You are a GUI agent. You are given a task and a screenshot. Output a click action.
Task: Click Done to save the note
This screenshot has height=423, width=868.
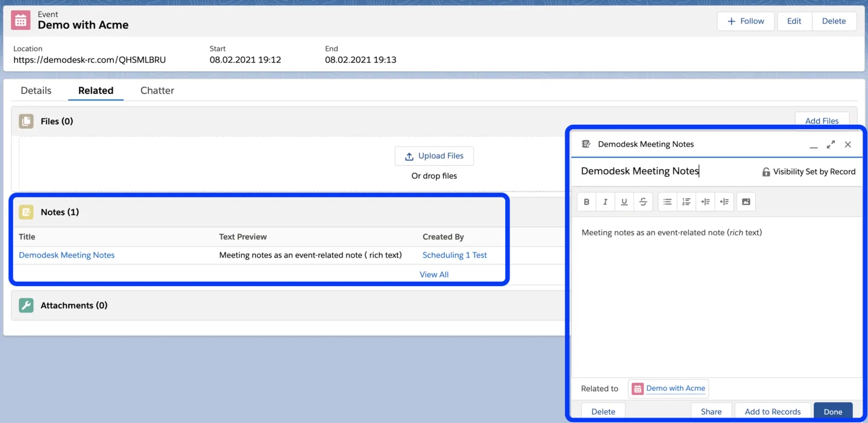833,411
